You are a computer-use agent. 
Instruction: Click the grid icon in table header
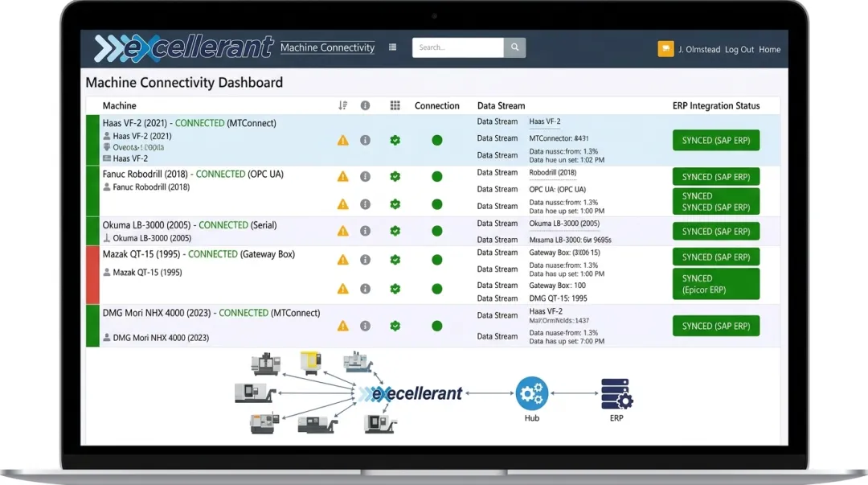395,105
